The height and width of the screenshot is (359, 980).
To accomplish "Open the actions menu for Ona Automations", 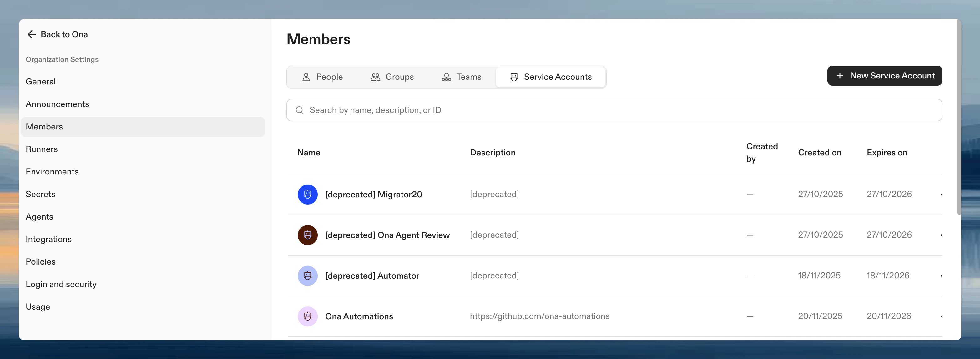I will [941, 316].
